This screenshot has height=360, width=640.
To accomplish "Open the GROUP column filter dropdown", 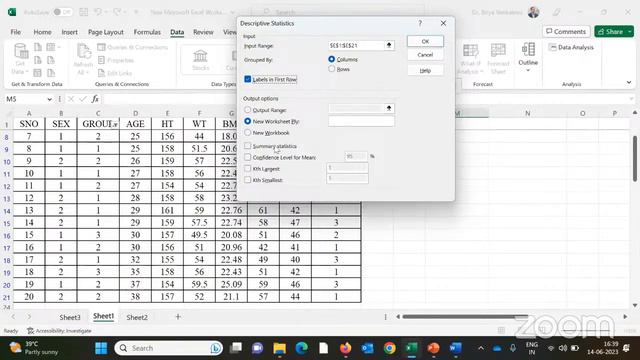I will click(114, 124).
